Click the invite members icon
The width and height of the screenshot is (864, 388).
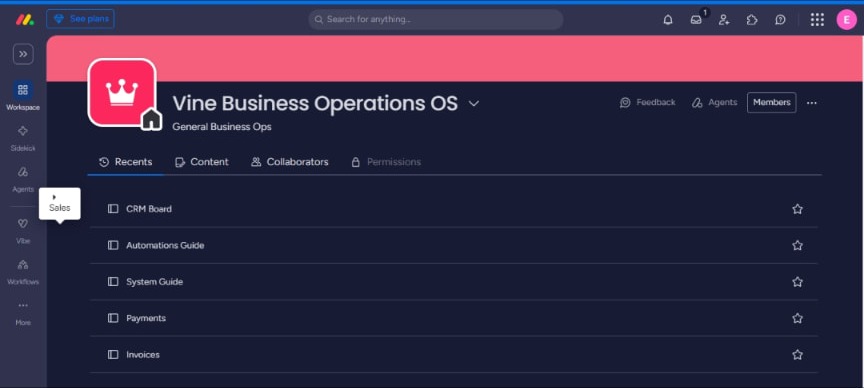724,20
